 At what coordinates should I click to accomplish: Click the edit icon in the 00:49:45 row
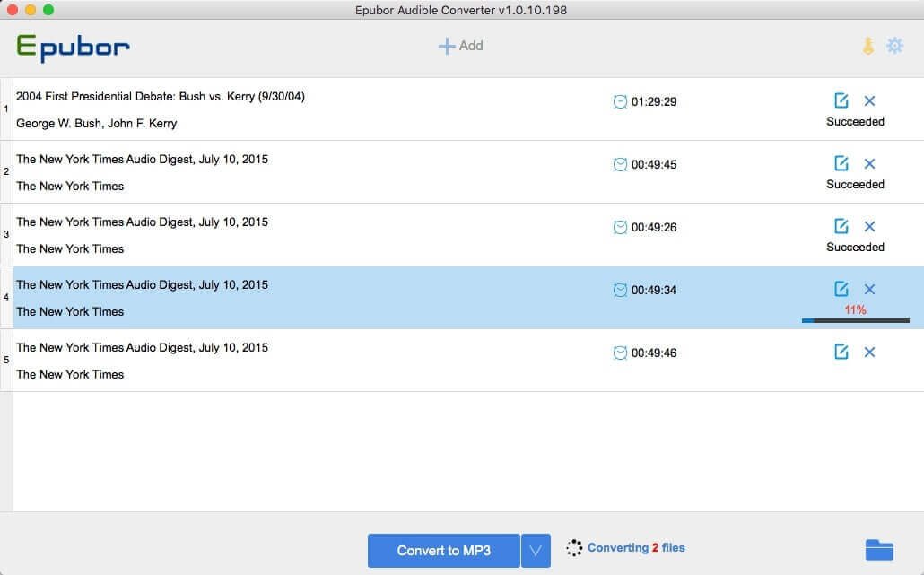(841, 163)
